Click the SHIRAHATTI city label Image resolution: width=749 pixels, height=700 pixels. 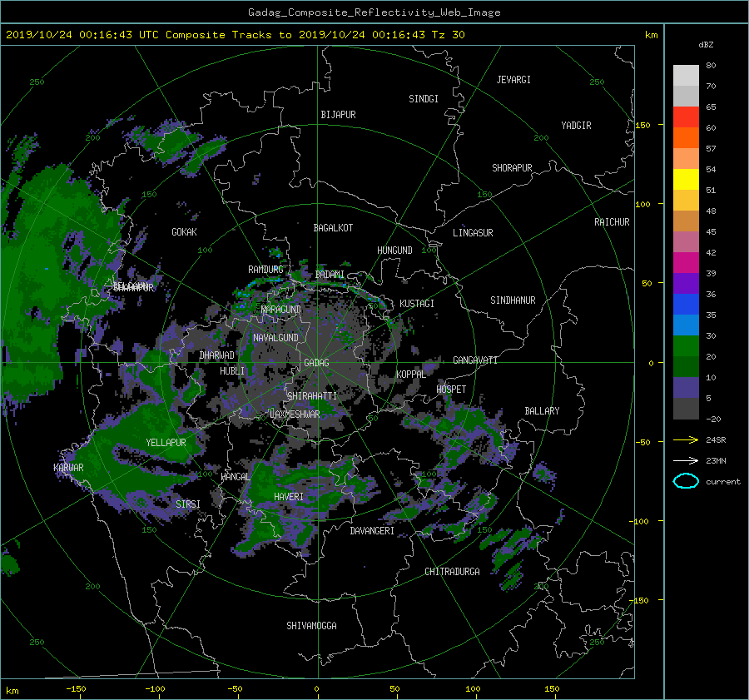coord(312,396)
